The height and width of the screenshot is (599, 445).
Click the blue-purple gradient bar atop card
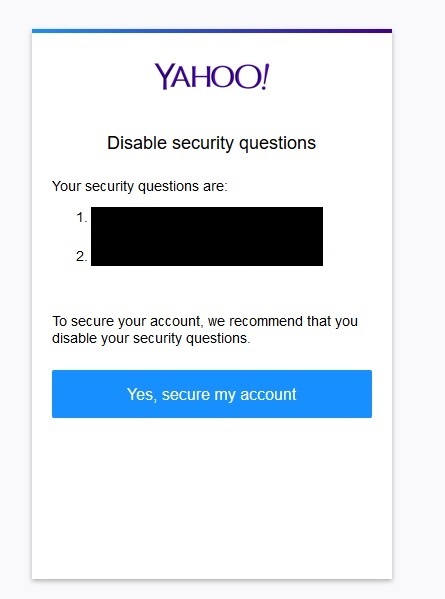click(212, 31)
